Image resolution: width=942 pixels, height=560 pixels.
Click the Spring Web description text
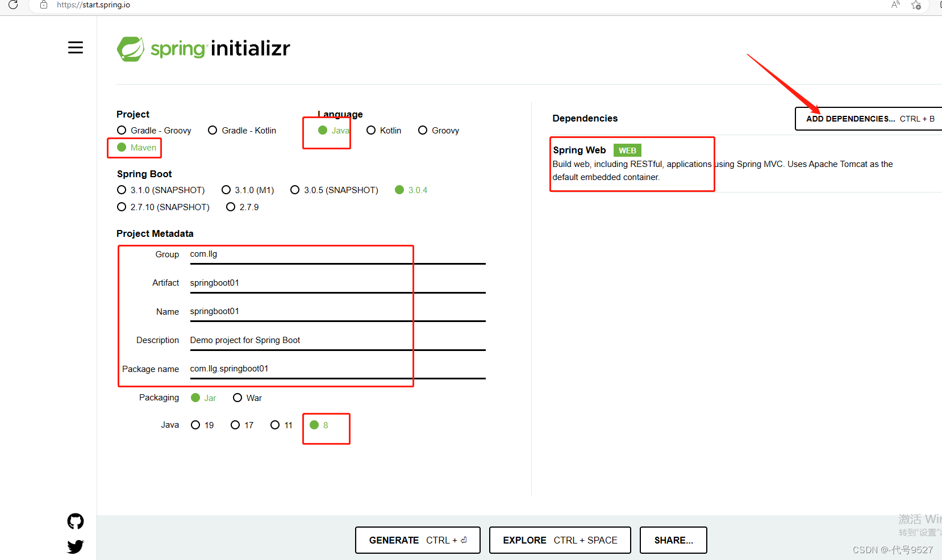tap(722, 171)
